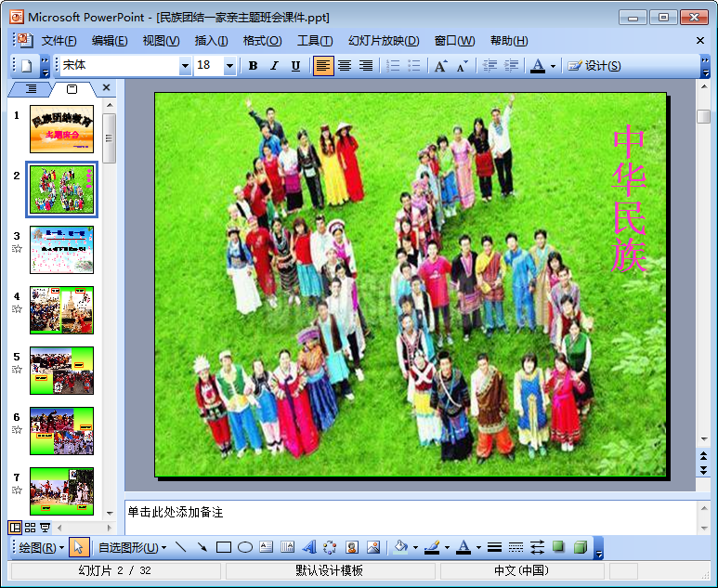Select the Line drawing tool
This screenshot has height=588, width=718.
tap(181, 547)
